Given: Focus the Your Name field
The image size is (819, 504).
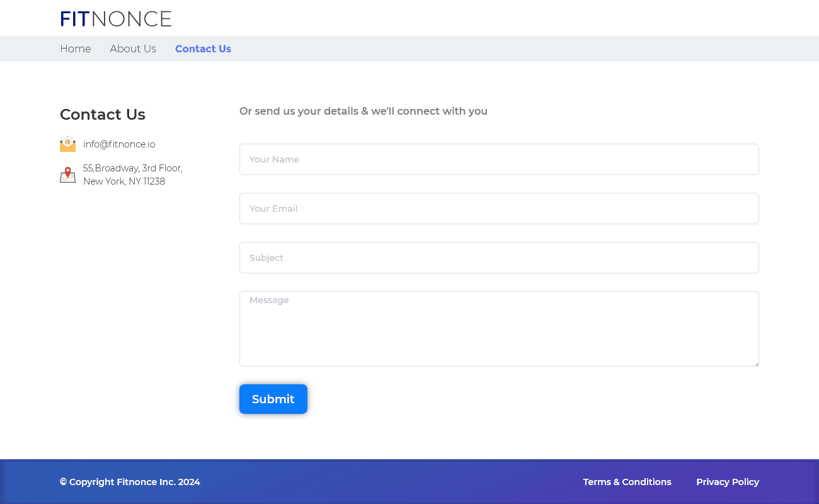Looking at the screenshot, I should pyautogui.click(x=499, y=159).
